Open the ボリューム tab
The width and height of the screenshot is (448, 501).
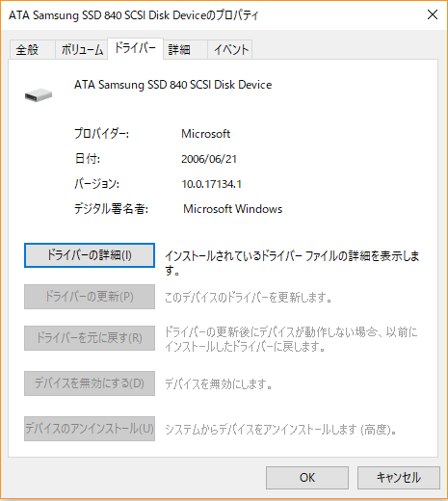(82, 49)
